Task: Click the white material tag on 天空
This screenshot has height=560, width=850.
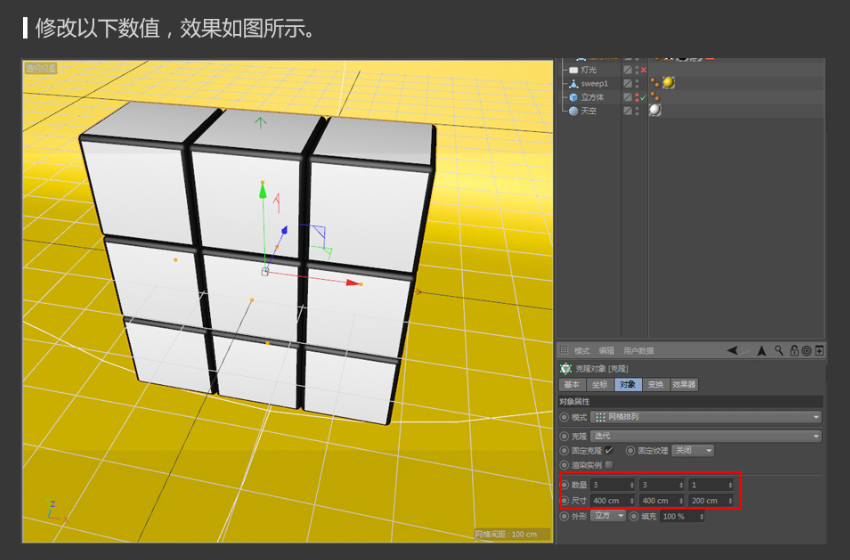Action: 655,111
